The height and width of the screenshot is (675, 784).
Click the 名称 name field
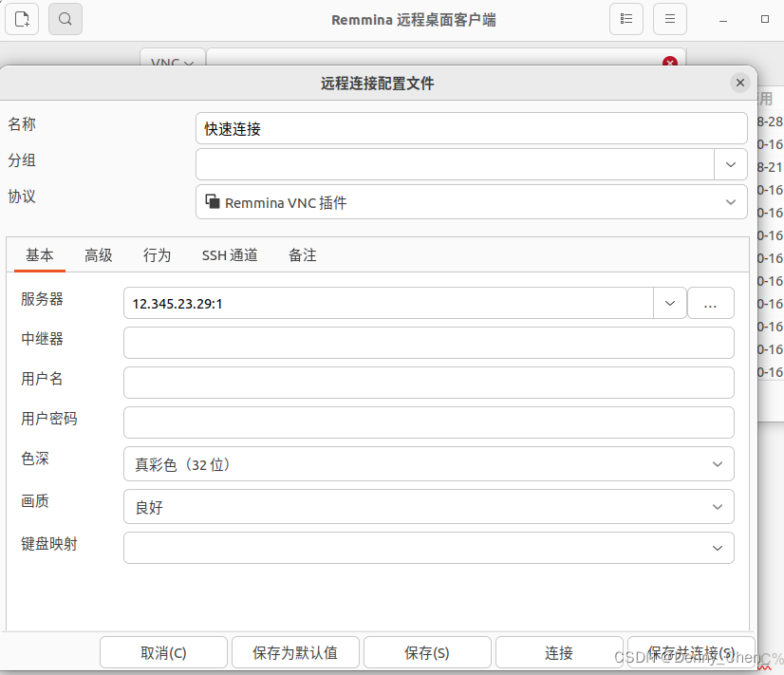471,129
